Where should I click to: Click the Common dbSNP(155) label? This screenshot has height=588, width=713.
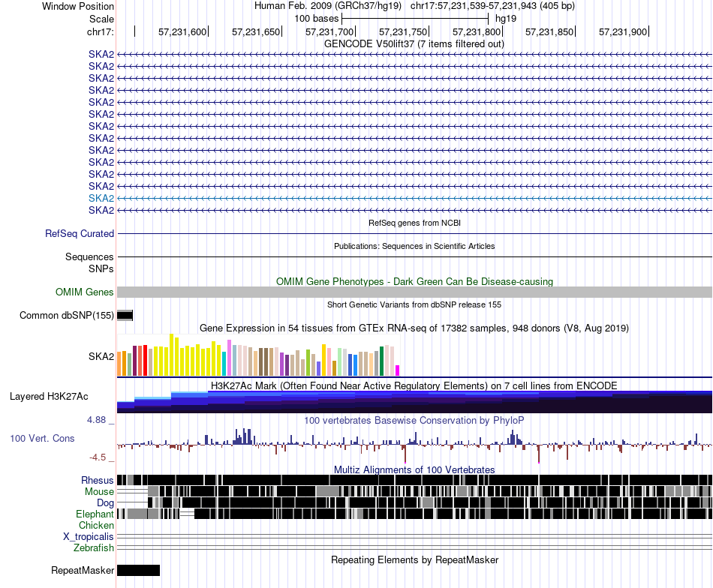66,315
